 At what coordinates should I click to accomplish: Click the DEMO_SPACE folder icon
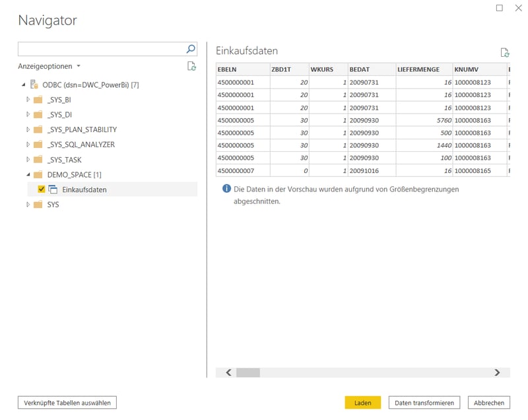coord(38,174)
